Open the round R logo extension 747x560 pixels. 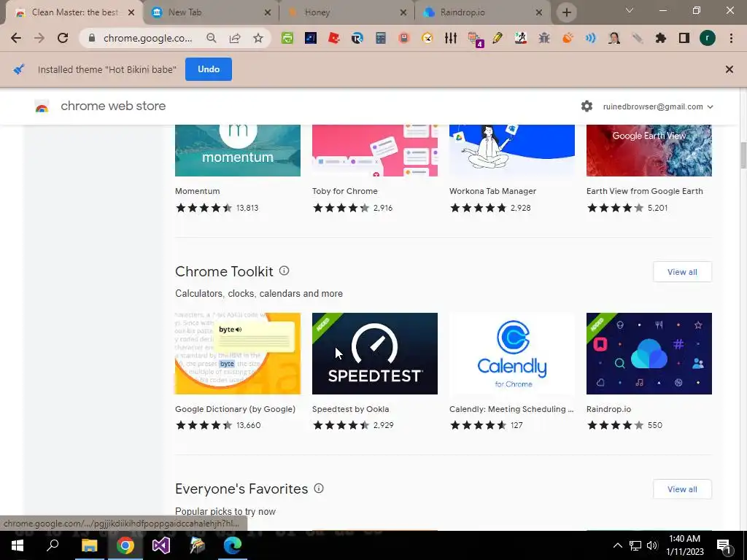coord(357,38)
